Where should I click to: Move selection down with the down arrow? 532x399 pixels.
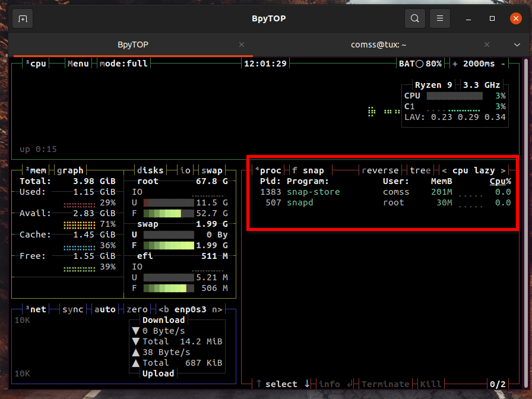coord(307,384)
